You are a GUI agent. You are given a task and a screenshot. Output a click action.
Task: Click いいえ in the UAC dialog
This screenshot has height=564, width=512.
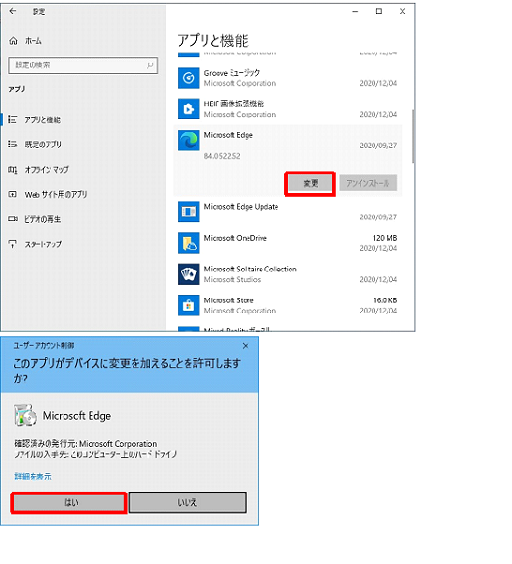coord(188,502)
